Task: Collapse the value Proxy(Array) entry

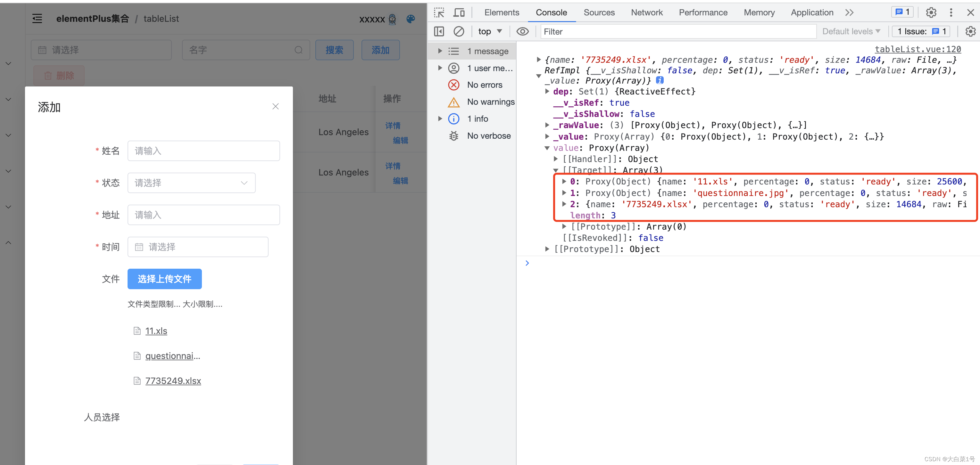Action: tap(547, 148)
